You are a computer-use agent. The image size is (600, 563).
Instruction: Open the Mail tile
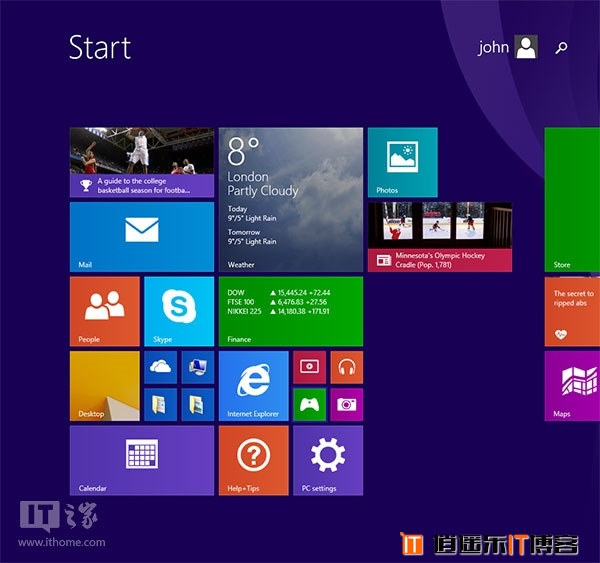142,237
